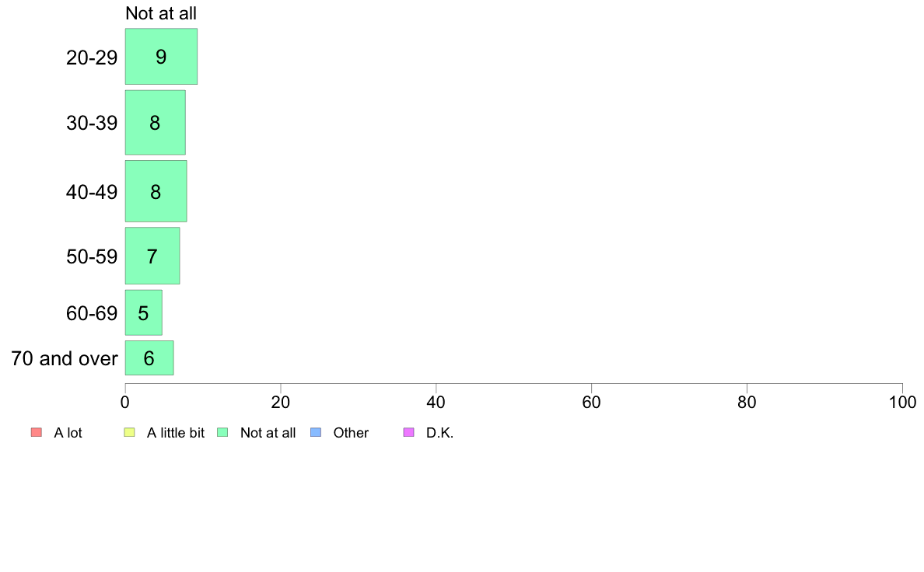Click the 70 and over axis label
The image size is (924, 572).
(x=65, y=358)
